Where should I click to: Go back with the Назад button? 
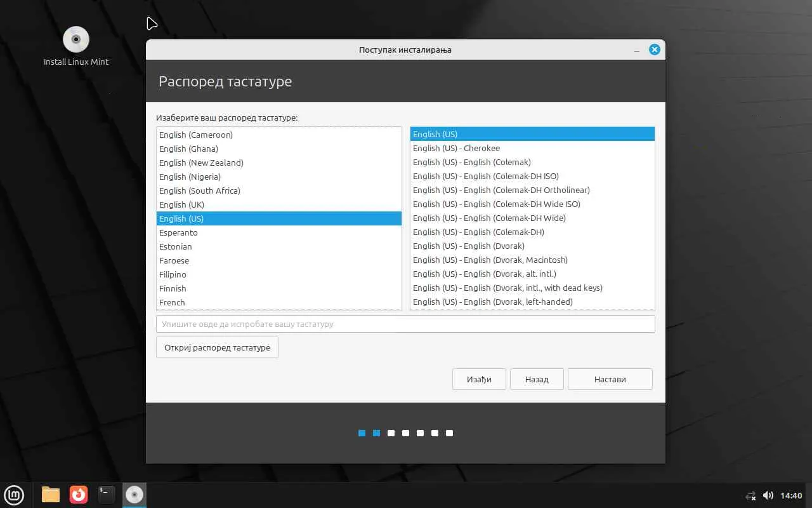[537, 379]
